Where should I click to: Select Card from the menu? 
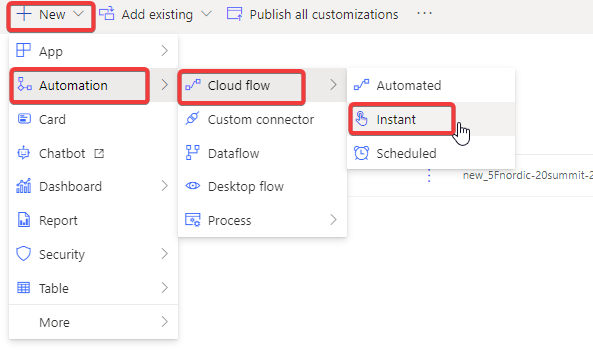tap(93, 119)
